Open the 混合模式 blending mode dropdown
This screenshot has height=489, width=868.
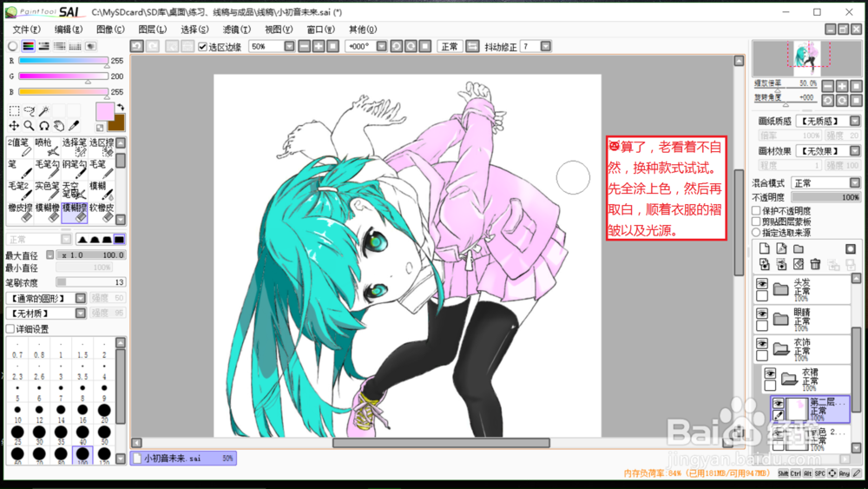[x=855, y=182]
